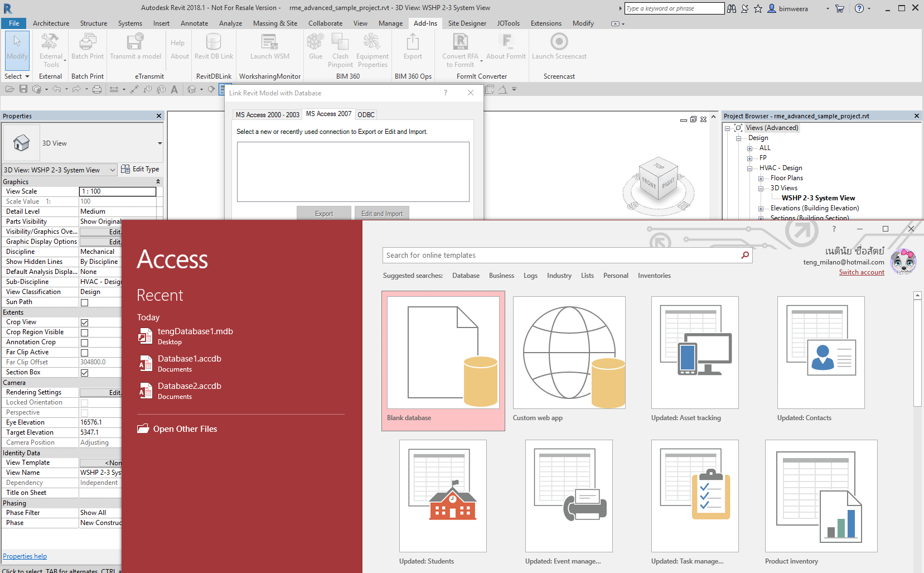This screenshot has height=573, width=924.
Task: Toggle the Annotation Crop checkbox
Action: pos(85,343)
